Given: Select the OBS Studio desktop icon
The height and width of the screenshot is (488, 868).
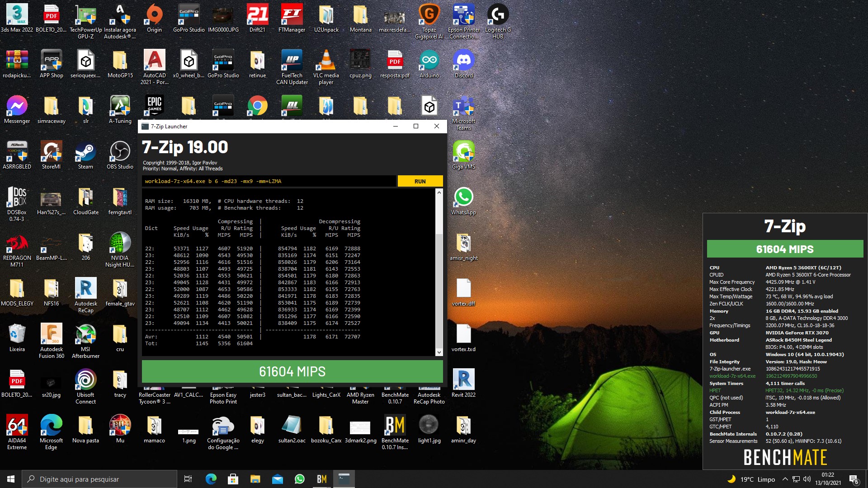Looking at the screenshot, I should (120, 155).
